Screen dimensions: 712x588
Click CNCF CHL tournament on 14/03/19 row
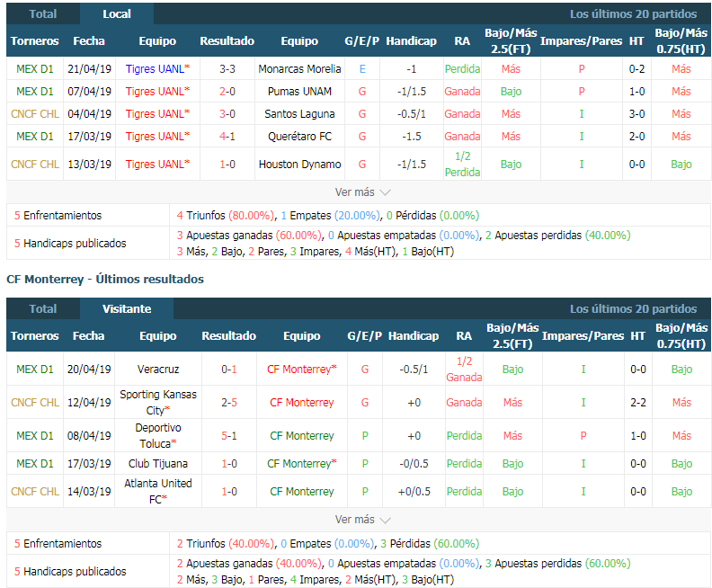click(x=35, y=491)
